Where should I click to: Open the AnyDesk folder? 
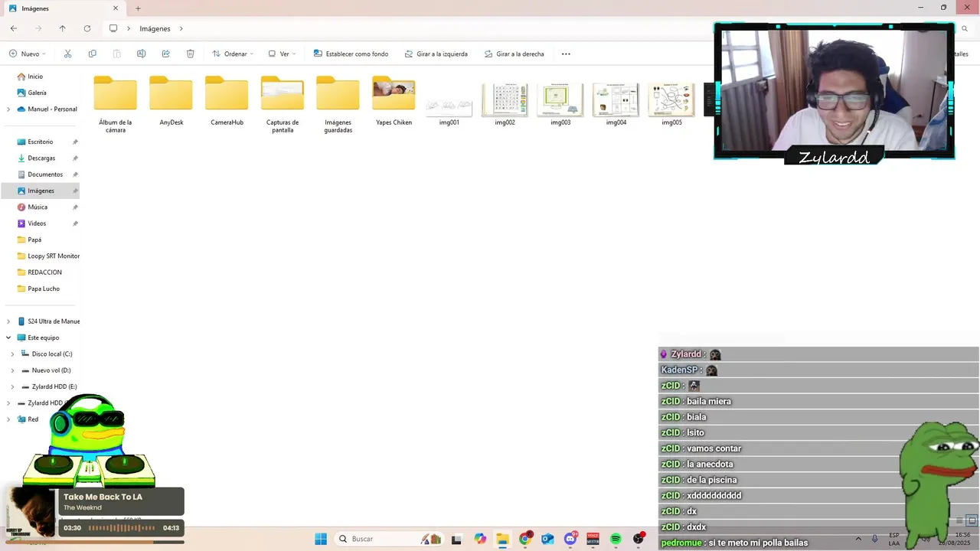tap(171, 100)
